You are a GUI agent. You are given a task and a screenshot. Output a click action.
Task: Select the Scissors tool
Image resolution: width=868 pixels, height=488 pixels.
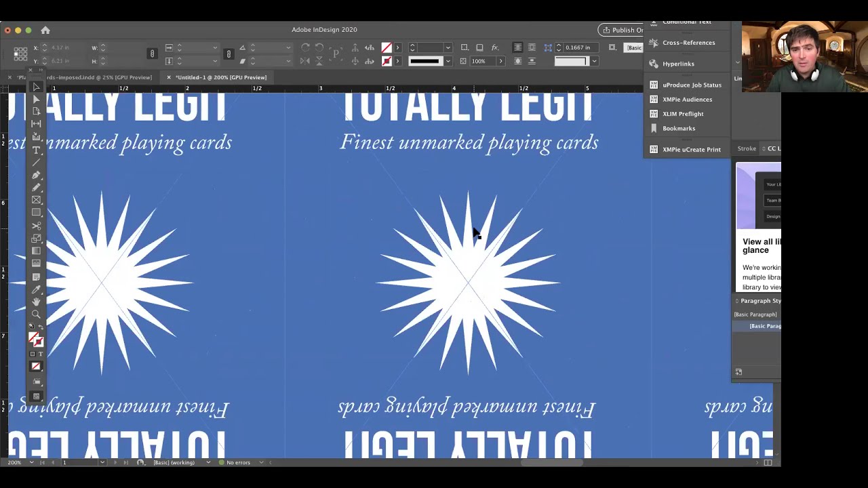coord(36,226)
